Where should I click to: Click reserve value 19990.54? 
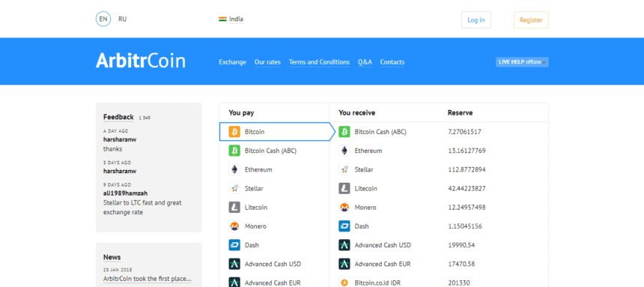pos(461,246)
